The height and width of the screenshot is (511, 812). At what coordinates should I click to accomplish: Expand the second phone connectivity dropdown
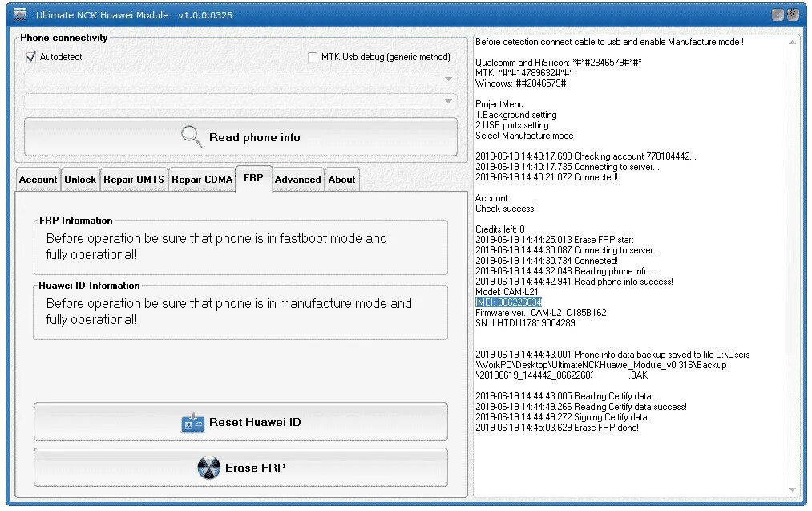point(448,101)
